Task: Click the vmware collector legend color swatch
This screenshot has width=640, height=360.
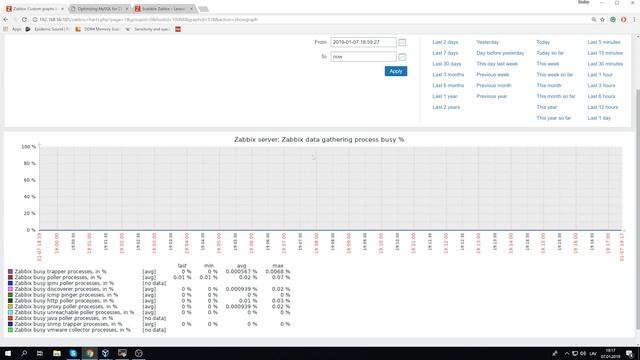Action: pyautogui.click(x=10, y=330)
